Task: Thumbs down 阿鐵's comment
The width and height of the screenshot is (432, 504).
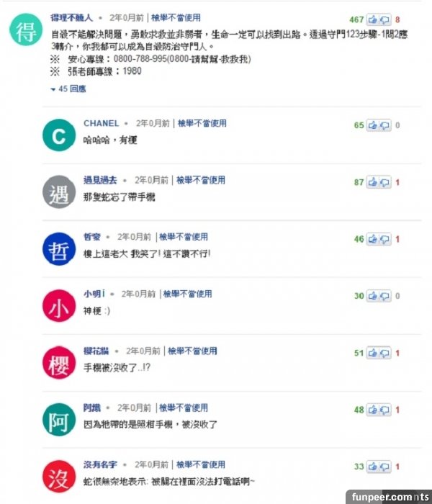Action: click(x=385, y=410)
